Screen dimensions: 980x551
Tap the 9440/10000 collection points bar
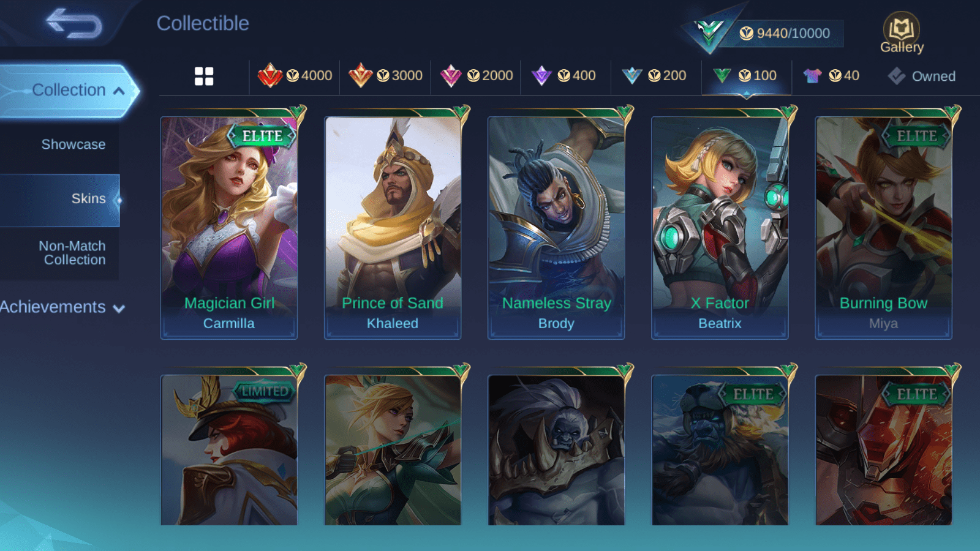(784, 33)
